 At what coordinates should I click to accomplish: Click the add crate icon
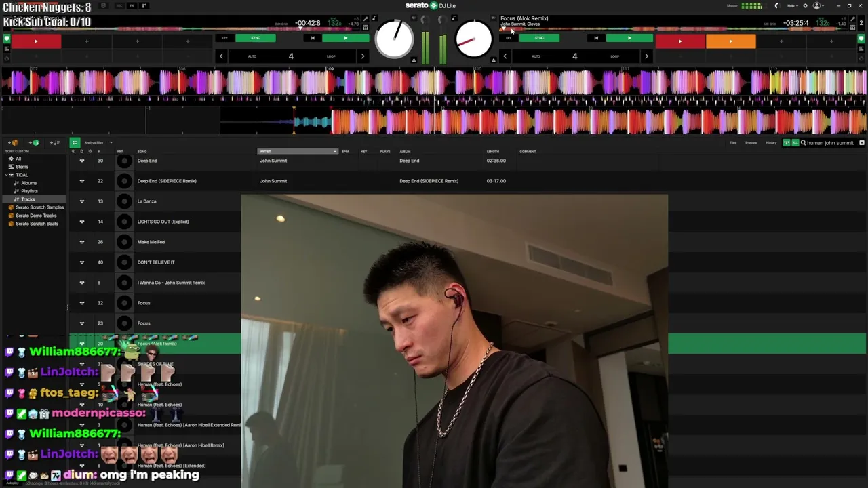(x=14, y=143)
